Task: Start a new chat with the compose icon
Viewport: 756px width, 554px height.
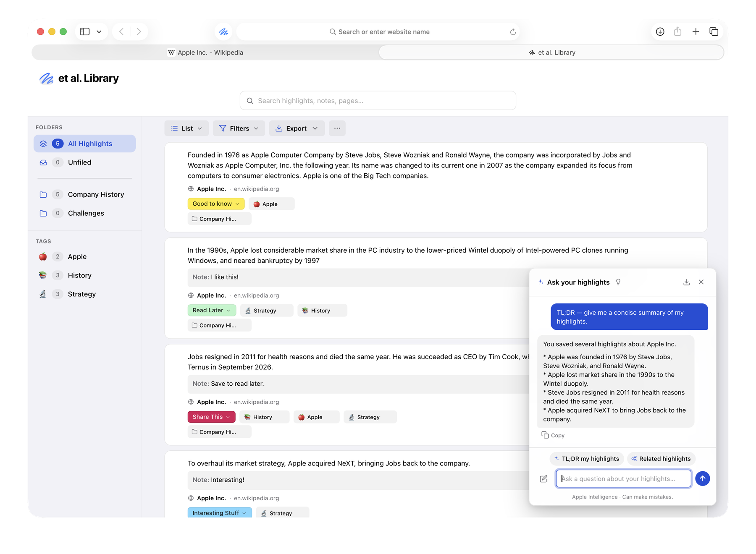Action: pos(543,479)
